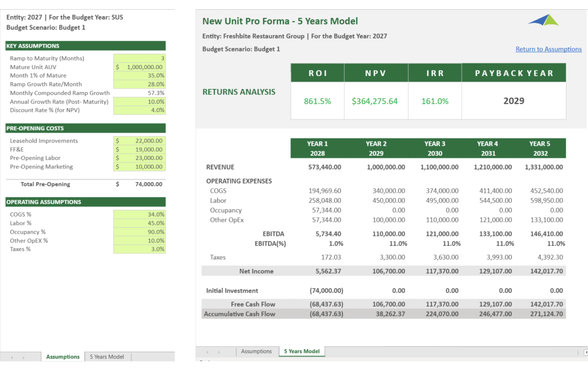Click next sheet arrow in left workbook
The image size is (588, 368).
(x=23, y=358)
